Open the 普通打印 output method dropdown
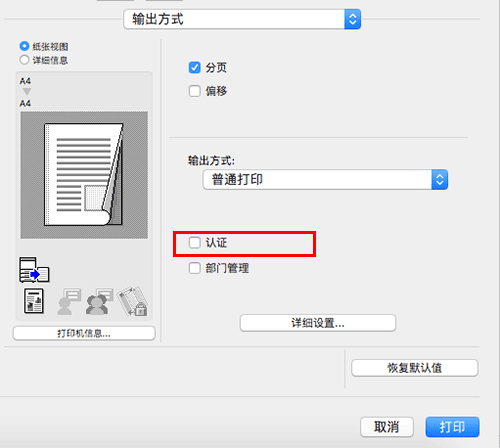Viewport: 500px width, 448px height. pos(325,180)
